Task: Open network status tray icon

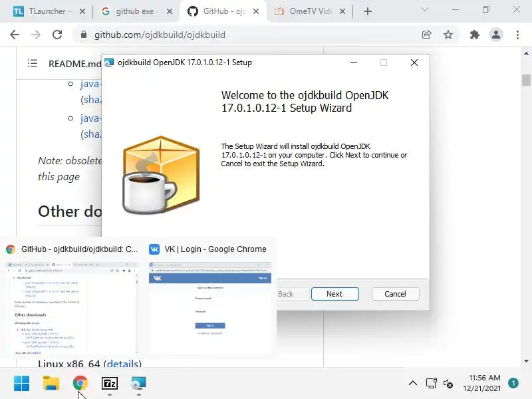Action: point(431,384)
